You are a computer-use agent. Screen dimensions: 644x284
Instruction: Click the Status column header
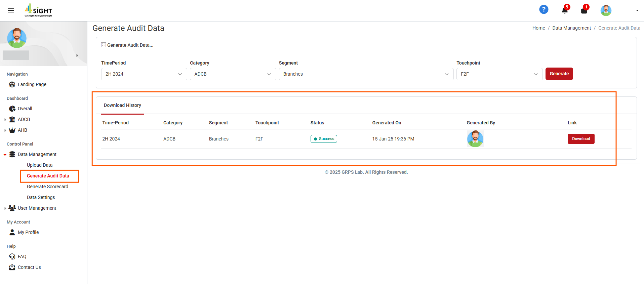click(x=317, y=123)
